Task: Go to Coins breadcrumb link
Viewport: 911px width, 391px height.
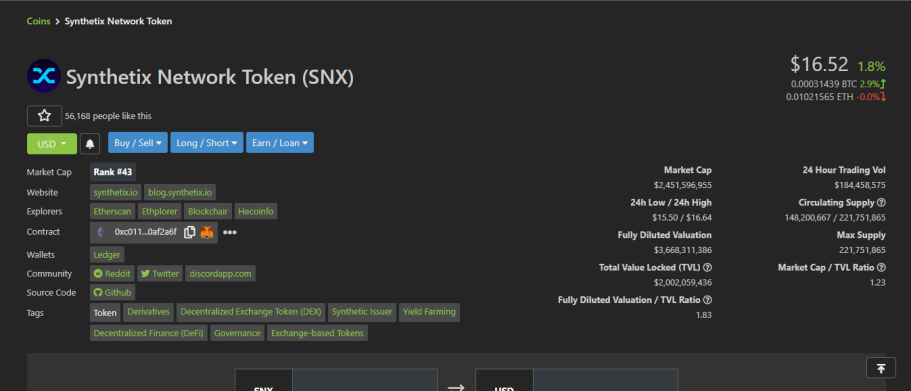Action: [x=38, y=21]
